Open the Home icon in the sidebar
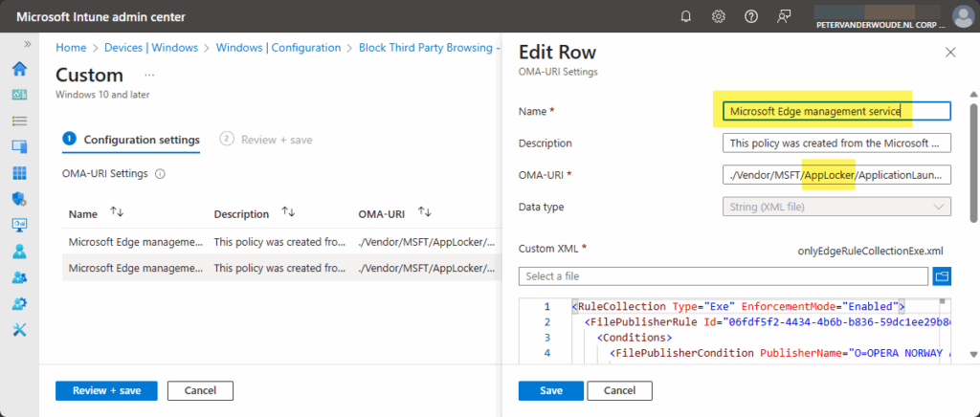The image size is (980, 417). pyautogui.click(x=19, y=69)
